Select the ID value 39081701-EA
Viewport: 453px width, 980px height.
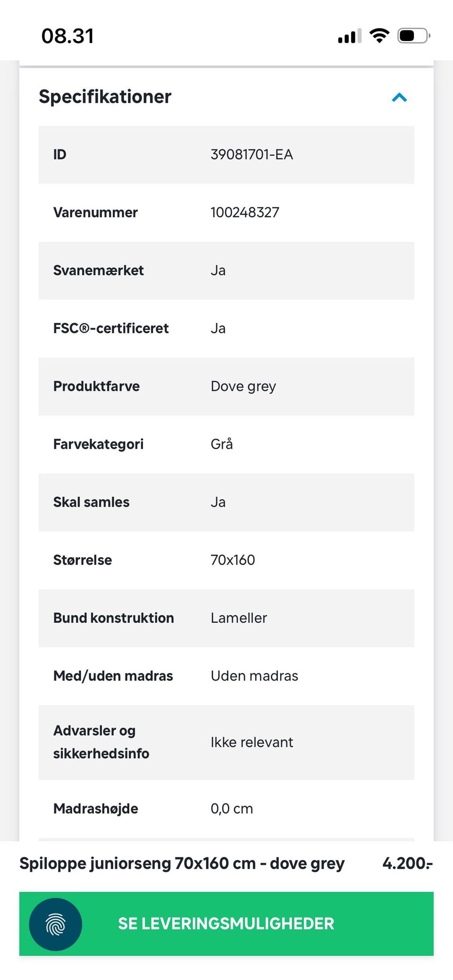point(252,155)
